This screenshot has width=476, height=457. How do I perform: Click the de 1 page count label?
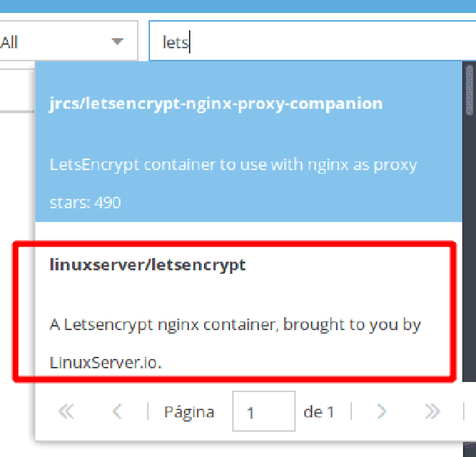pyautogui.click(x=319, y=412)
